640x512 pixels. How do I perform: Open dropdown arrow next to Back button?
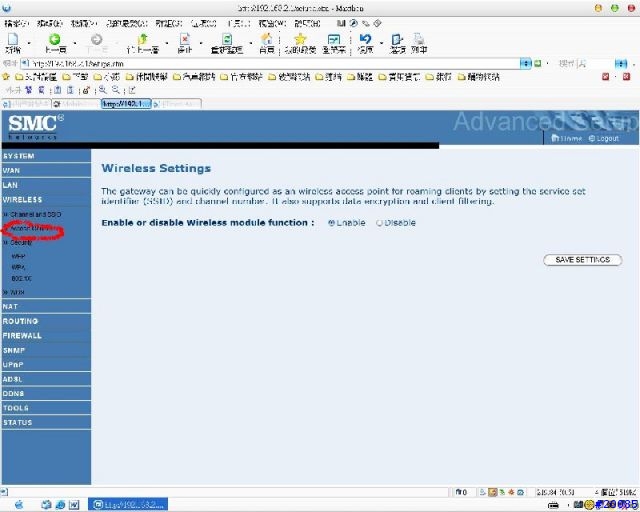point(75,43)
